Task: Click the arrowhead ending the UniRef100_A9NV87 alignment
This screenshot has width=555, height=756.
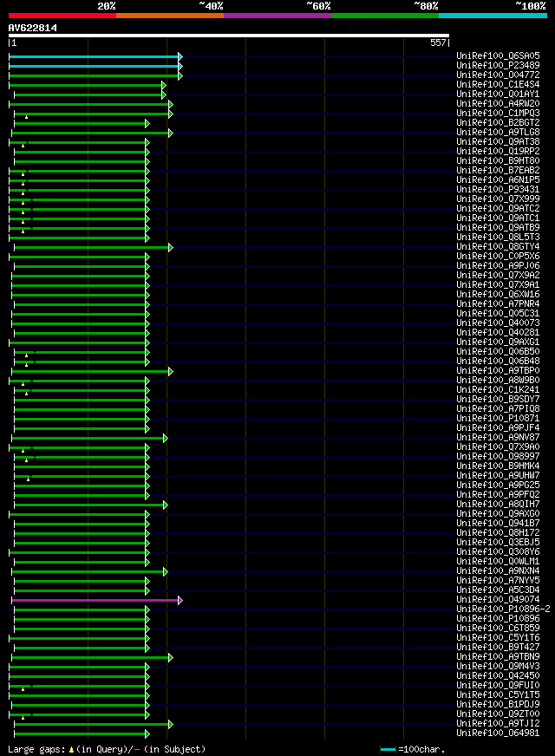Action: pos(166,439)
